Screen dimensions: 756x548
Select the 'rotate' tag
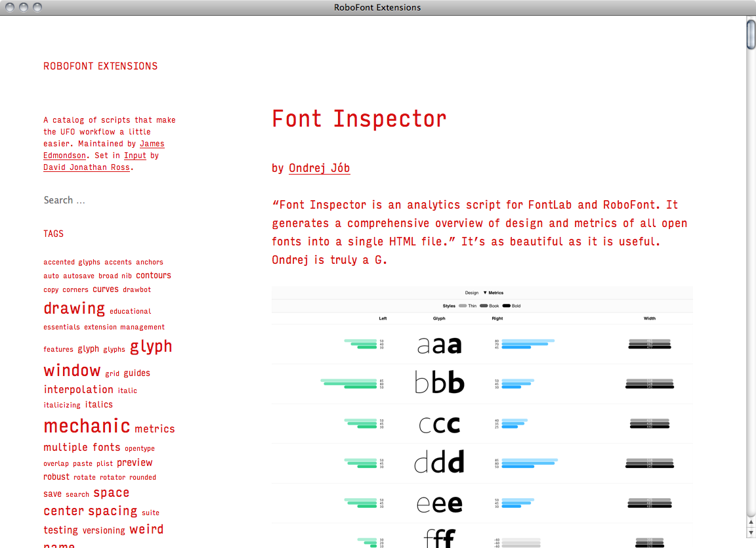pyautogui.click(x=85, y=477)
